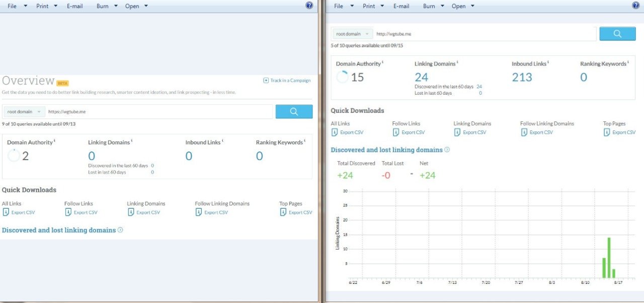Click search magnifier button in left window

click(x=294, y=112)
